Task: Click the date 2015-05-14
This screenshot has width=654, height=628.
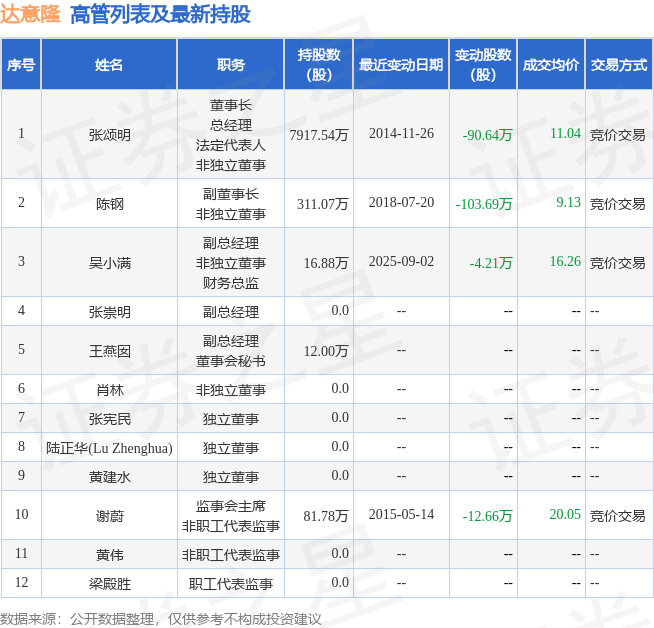Action: pos(401,514)
